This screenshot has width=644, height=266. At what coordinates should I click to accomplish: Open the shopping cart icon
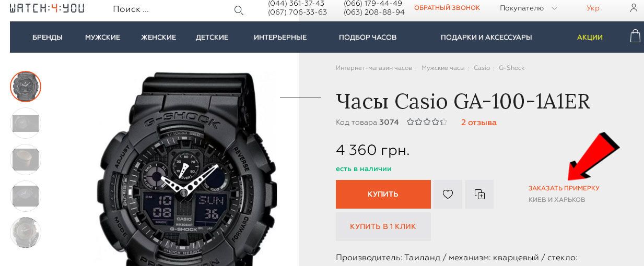(635, 36)
